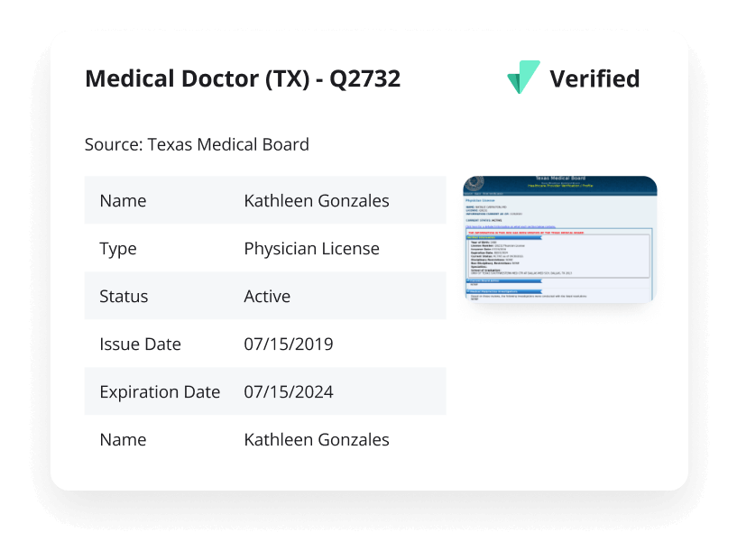Select the bottom Name row label
Screen dimensions: 737x560
(124, 440)
